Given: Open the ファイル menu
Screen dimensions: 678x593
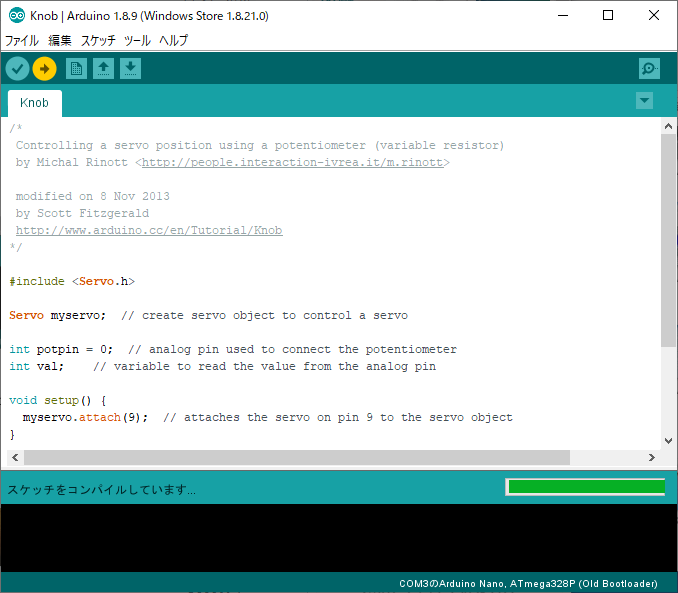Looking at the screenshot, I should 22,41.
